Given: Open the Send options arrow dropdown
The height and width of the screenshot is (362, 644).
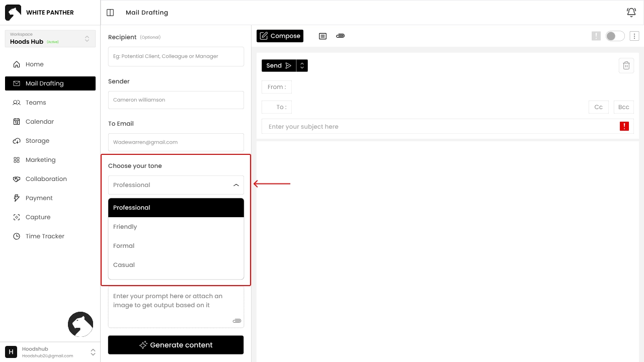Looking at the screenshot, I should pos(302,66).
